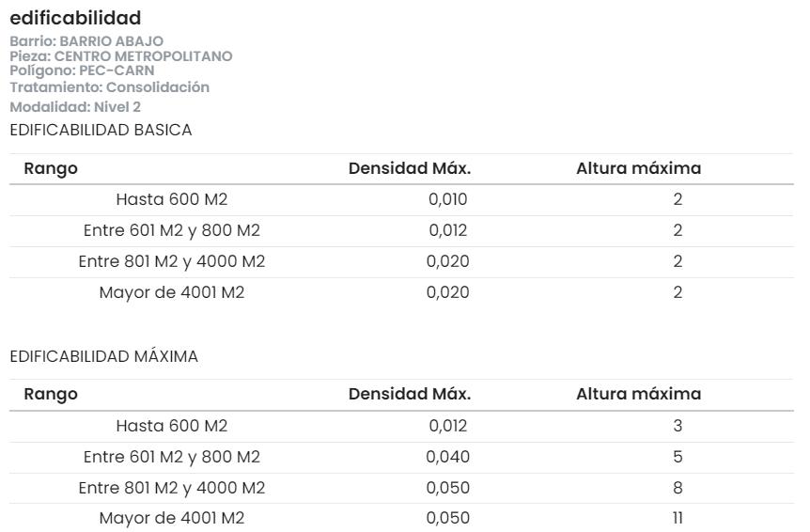The height and width of the screenshot is (532, 810).
Task: Click "Mayor de 4001 M2" in MÁXIMA table
Action: coord(172,519)
